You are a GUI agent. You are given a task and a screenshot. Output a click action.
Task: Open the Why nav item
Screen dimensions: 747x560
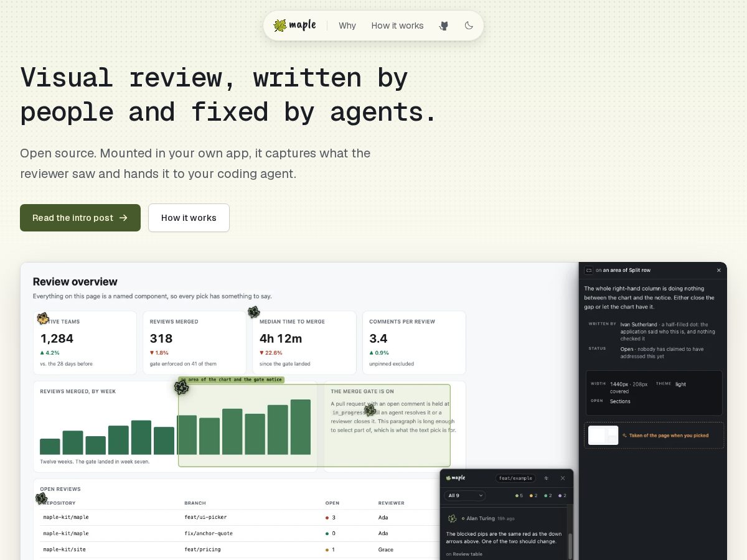(347, 26)
